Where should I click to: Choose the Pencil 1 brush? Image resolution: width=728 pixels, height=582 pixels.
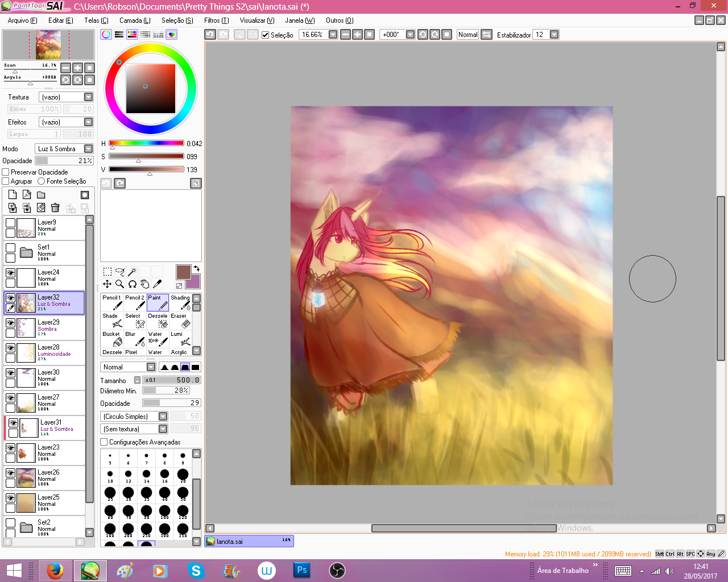[112, 302]
